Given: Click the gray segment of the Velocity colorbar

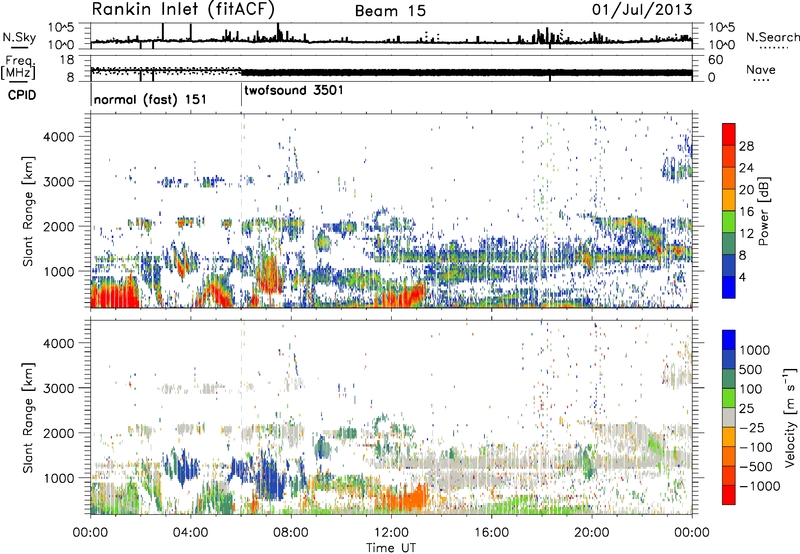Looking at the screenshot, I should point(729,417).
